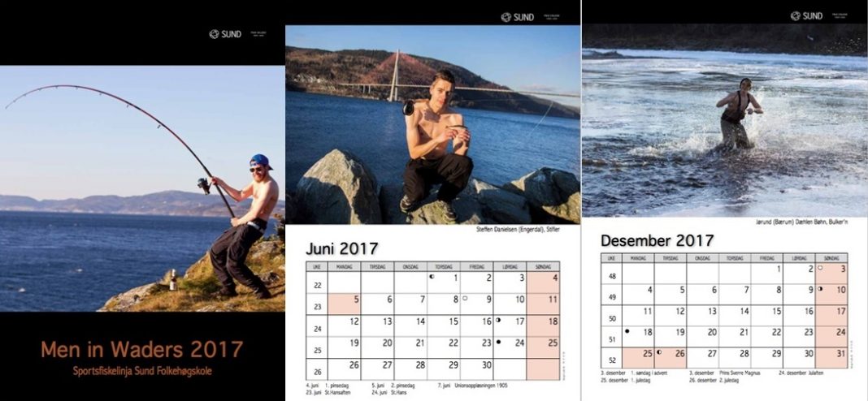
Task: Click the SØNDAG column header in December
Action: (x=831, y=258)
